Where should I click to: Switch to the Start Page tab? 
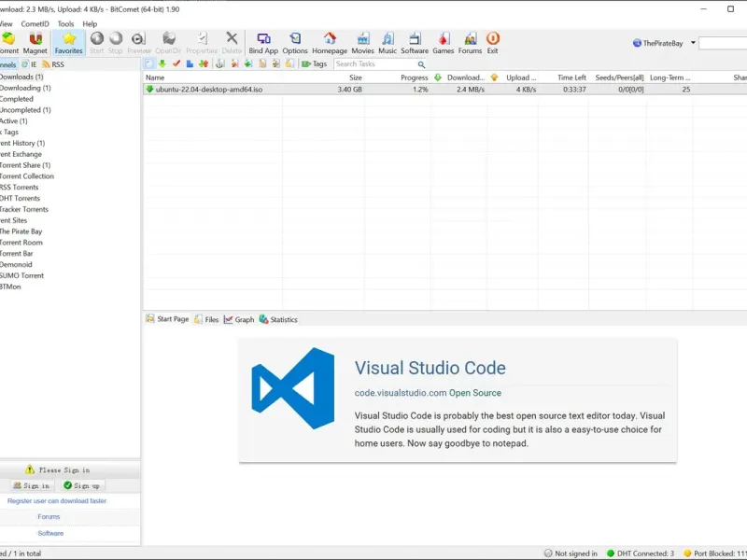click(x=168, y=319)
